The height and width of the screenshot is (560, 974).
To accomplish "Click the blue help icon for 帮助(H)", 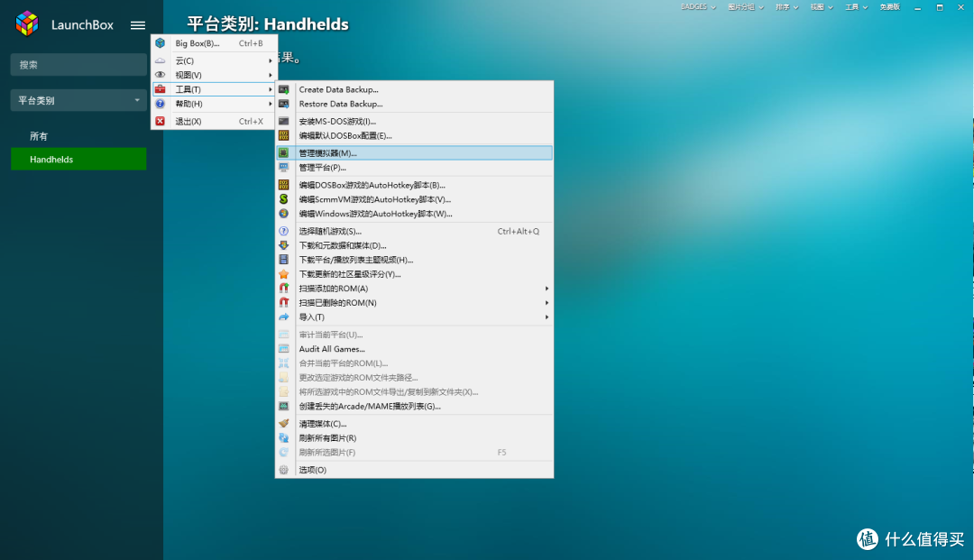I will point(161,104).
